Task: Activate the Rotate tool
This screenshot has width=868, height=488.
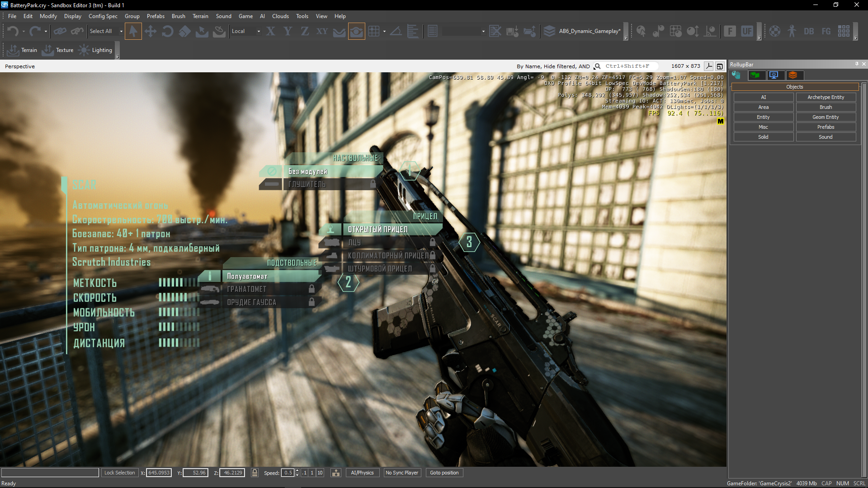Action: 167,31
